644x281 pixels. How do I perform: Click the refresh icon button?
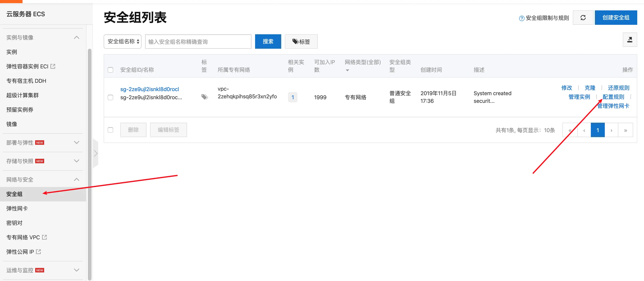583,18
